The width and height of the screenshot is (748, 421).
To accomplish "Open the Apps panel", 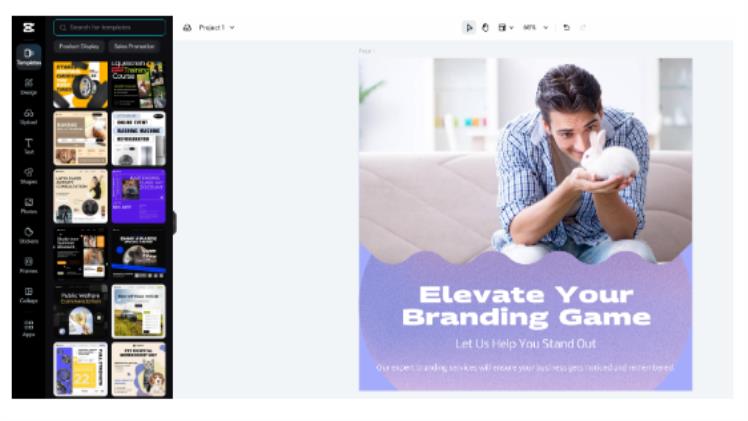I will (x=29, y=329).
